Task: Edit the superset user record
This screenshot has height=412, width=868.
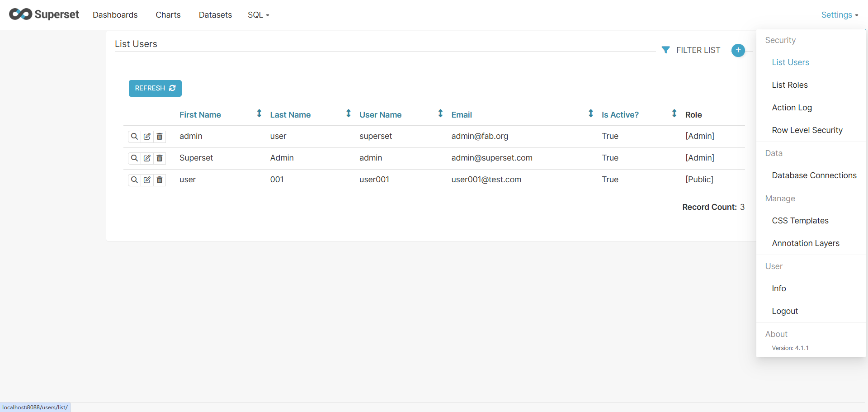Action: click(x=147, y=136)
